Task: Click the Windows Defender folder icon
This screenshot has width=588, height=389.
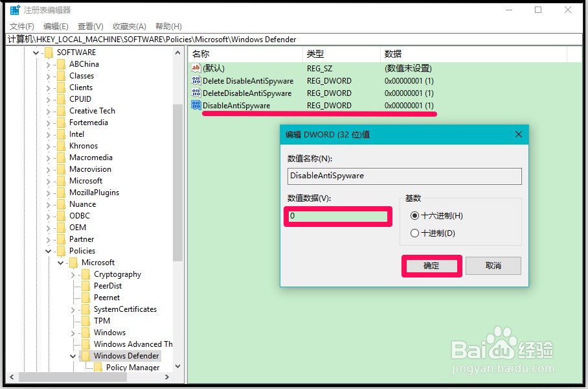Action: coord(86,356)
